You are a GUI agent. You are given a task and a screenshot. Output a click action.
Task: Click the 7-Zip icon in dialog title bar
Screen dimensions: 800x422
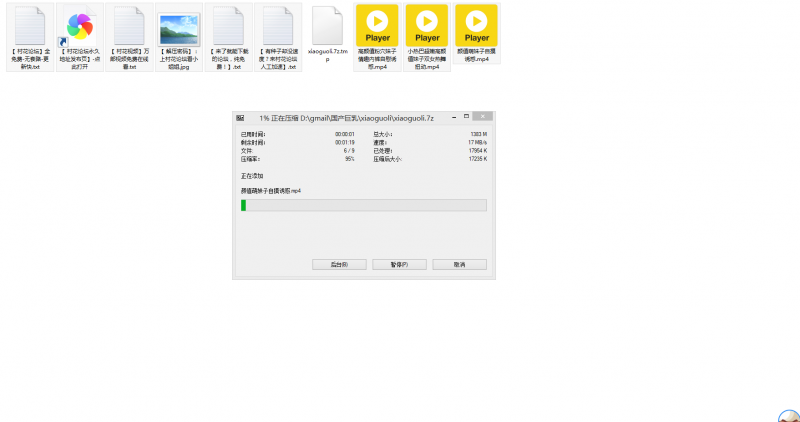(240, 117)
